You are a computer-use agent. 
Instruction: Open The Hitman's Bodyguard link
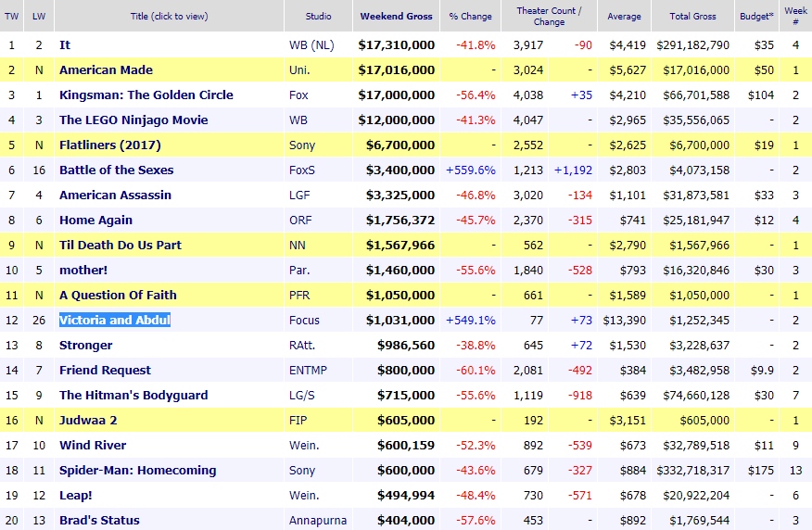pyautogui.click(x=133, y=395)
